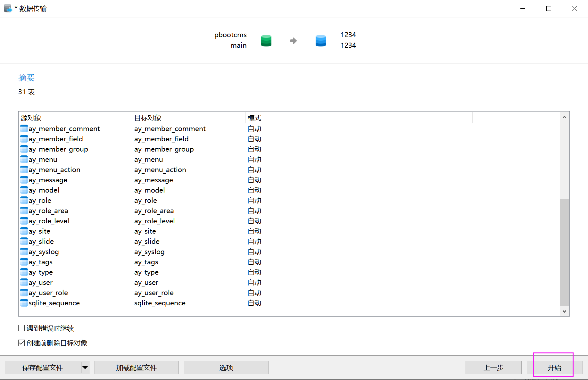588x380 pixels.
Task: Uncheck the 创建前删除目标对象 option
Action: click(x=21, y=343)
